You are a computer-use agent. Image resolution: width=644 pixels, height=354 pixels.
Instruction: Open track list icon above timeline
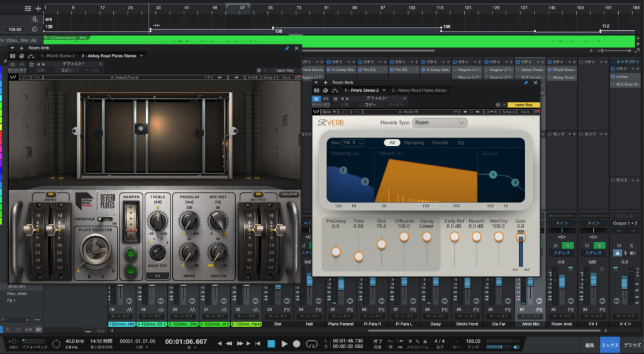point(28,8)
